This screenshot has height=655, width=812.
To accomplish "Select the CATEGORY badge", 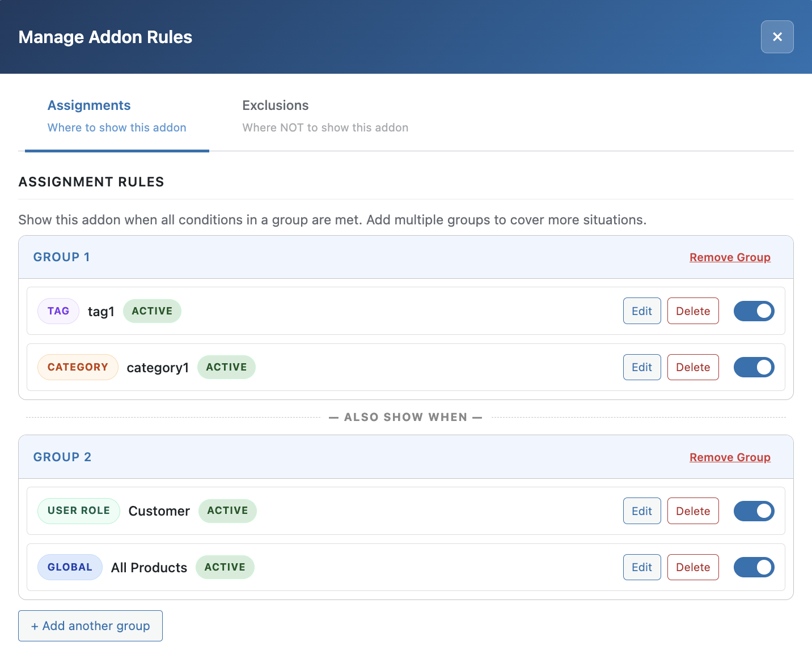I will coord(78,367).
